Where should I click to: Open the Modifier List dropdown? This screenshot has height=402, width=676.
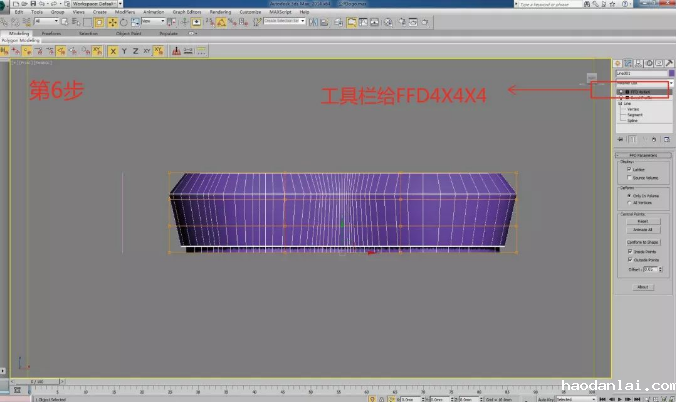tap(645, 83)
